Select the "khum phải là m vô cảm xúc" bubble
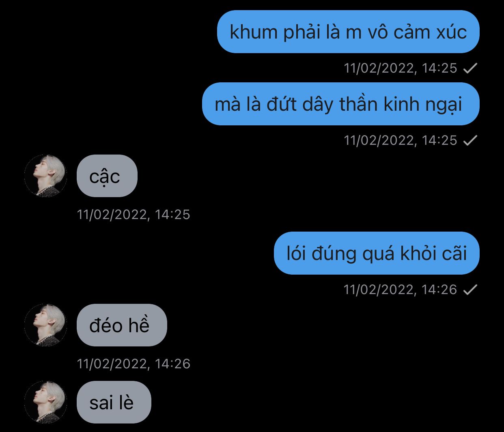Image resolution: width=504 pixels, height=432 pixels. tap(348, 32)
